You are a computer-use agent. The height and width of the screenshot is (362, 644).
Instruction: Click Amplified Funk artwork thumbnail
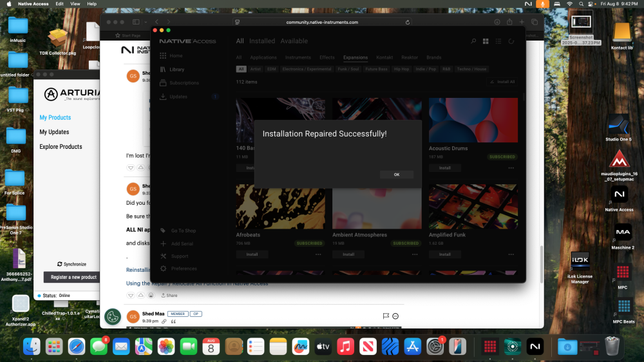(x=473, y=206)
